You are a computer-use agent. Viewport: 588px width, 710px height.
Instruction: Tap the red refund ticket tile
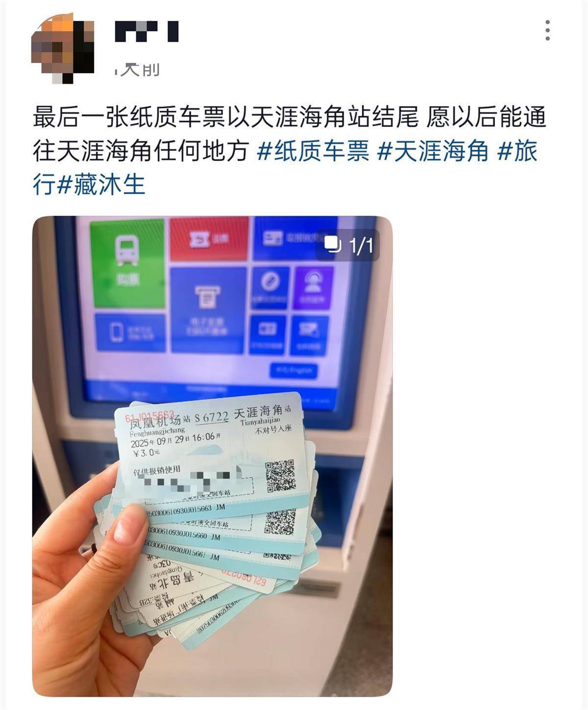[209, 239]
